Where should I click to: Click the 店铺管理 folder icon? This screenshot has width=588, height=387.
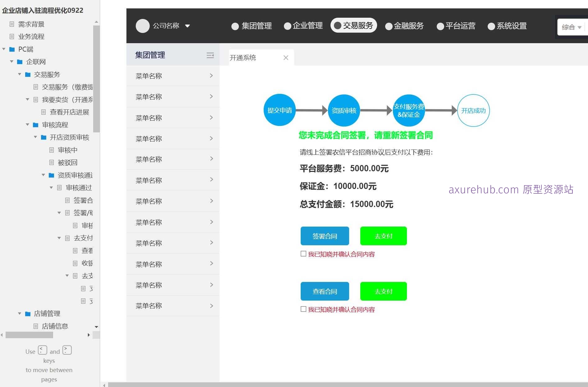tap(28, 313)
